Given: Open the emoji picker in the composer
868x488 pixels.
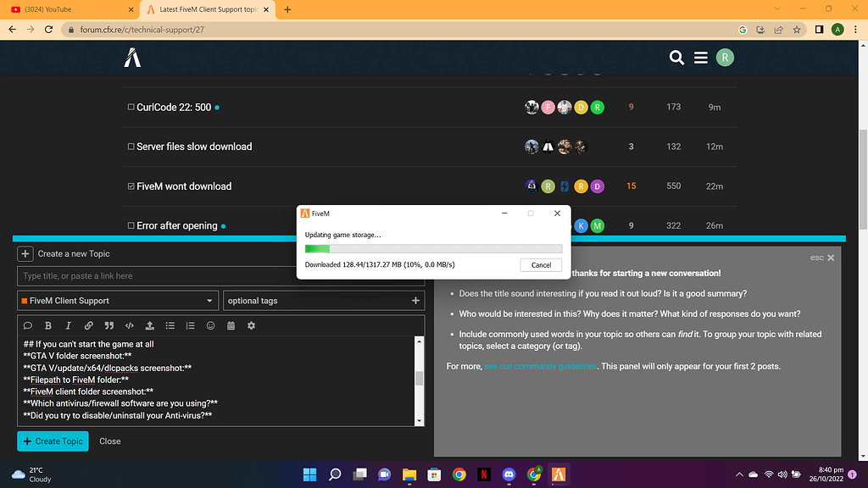Looking at the screenshot, I should [209, 325].
